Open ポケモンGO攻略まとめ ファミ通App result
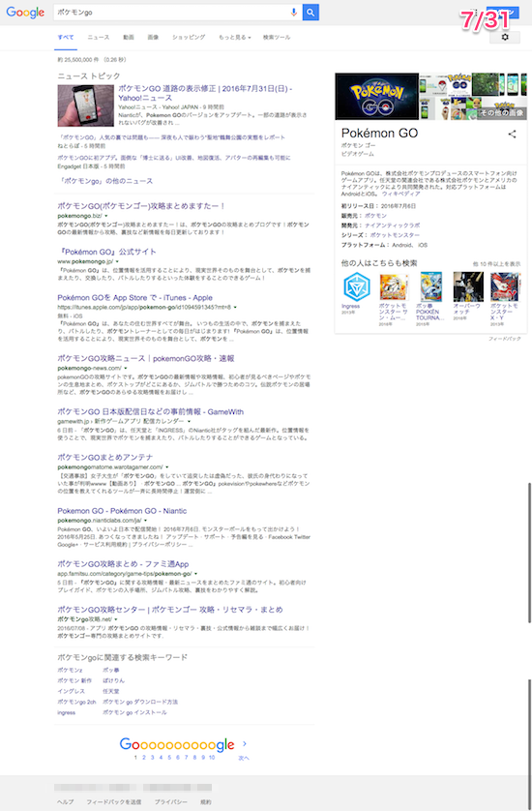Viewport: 532px width, 811px height. [123, 564]
